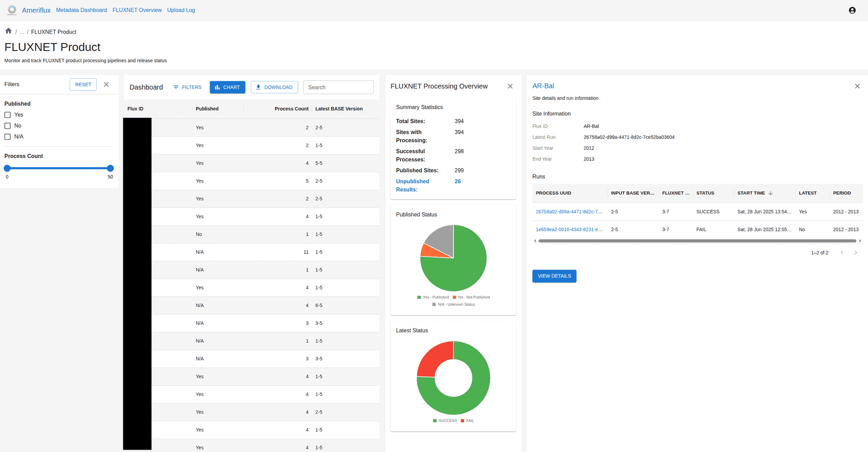
Task: Open the user account icon
Action: click(x=852, y=10)
